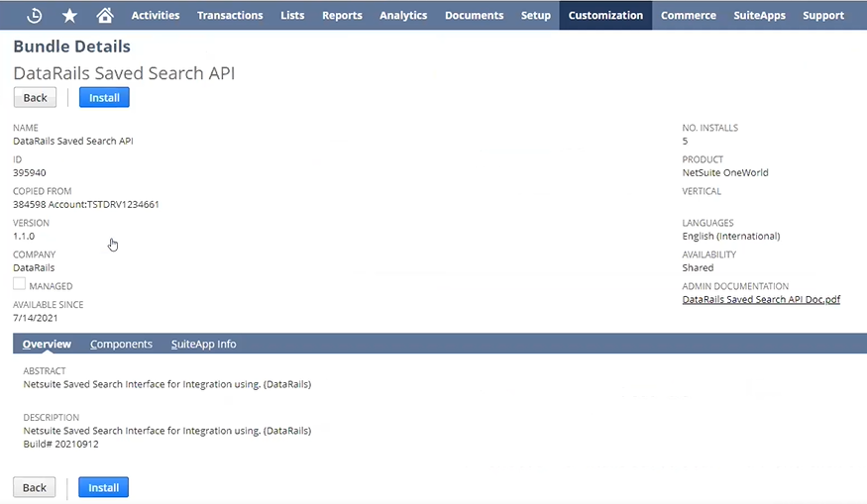Select the product value NetSuite OneWorld
Viewport: 867px width, 504px height.
click(725, 173)
